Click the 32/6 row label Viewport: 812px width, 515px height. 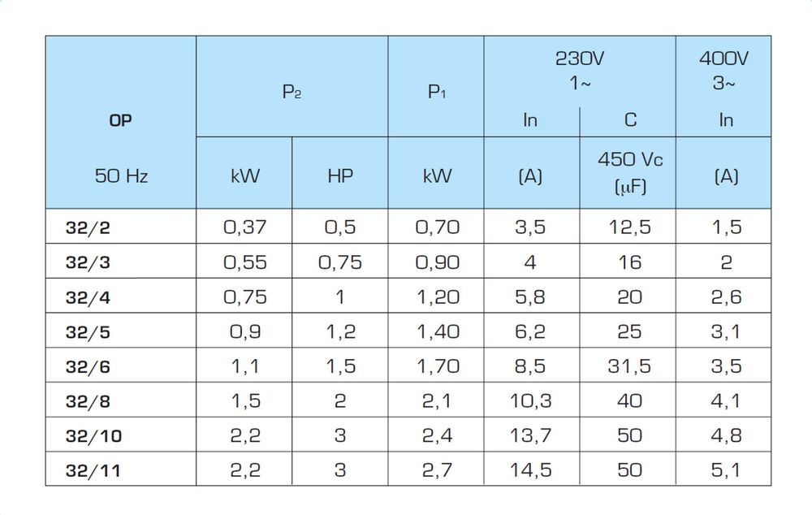tap(87, 367)
